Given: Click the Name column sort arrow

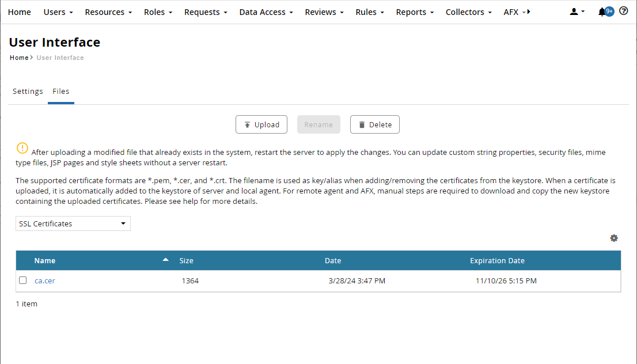Looking at the screenshot, I should [x=166, y=260].
